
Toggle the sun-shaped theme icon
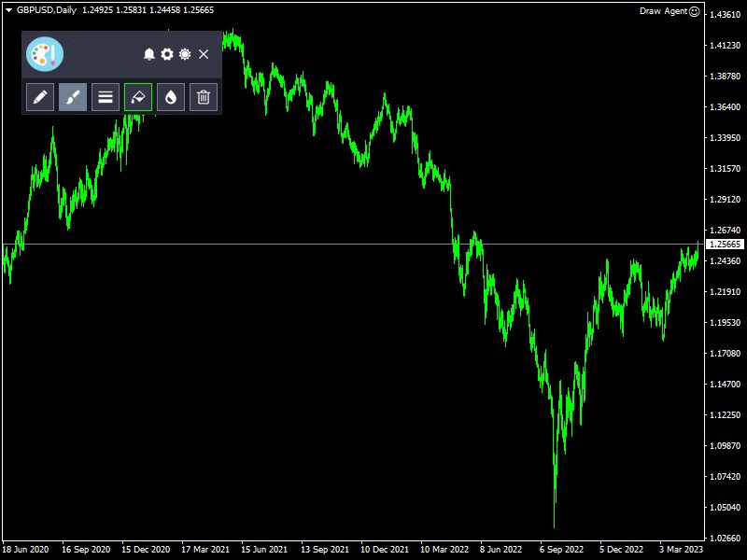pos(185,54)
